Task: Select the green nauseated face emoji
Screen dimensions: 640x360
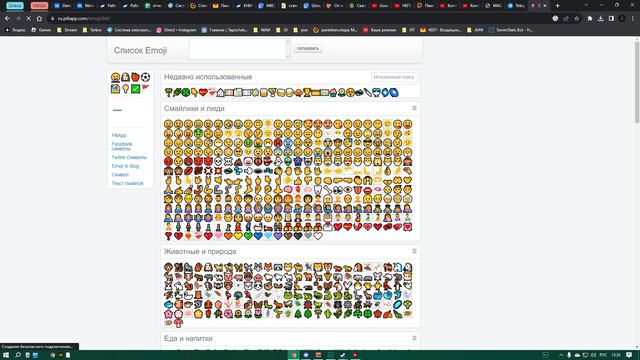Action: tap(248, 142)
